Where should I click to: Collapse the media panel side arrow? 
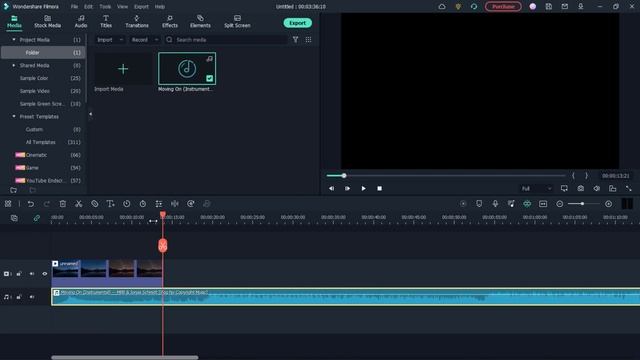(91, 114)
